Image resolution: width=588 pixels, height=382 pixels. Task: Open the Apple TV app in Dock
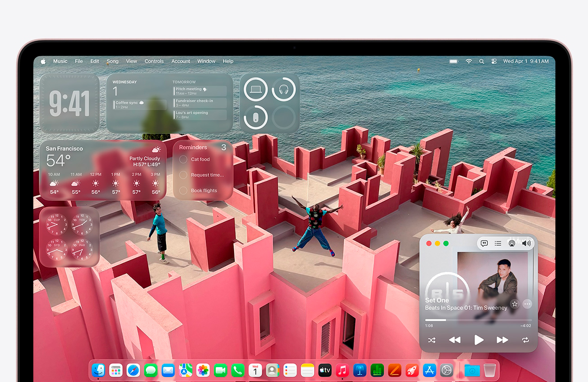[325, 370]
